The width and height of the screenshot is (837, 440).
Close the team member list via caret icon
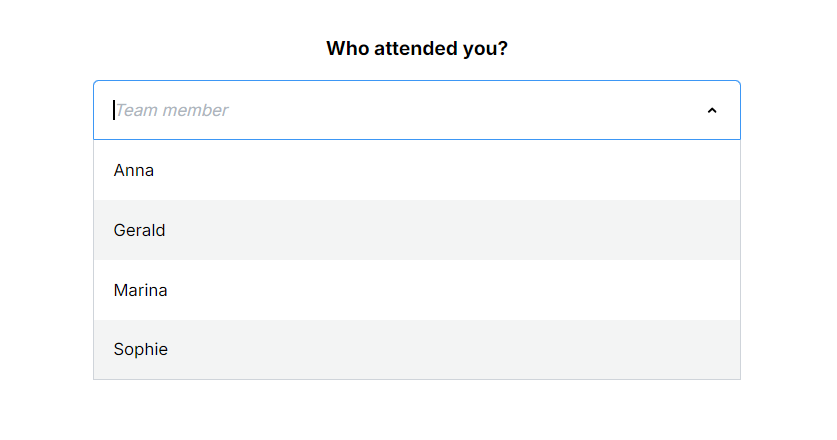point(712,111)
